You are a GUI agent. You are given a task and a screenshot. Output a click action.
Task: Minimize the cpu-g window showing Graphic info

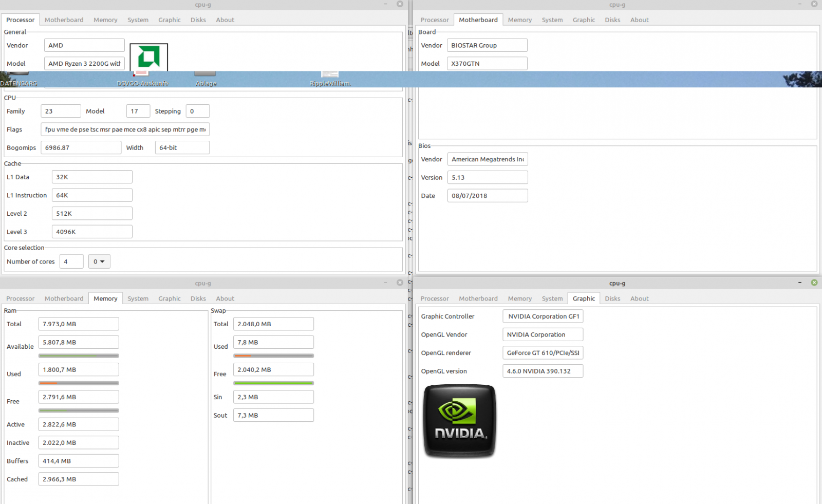coord(799,283)
